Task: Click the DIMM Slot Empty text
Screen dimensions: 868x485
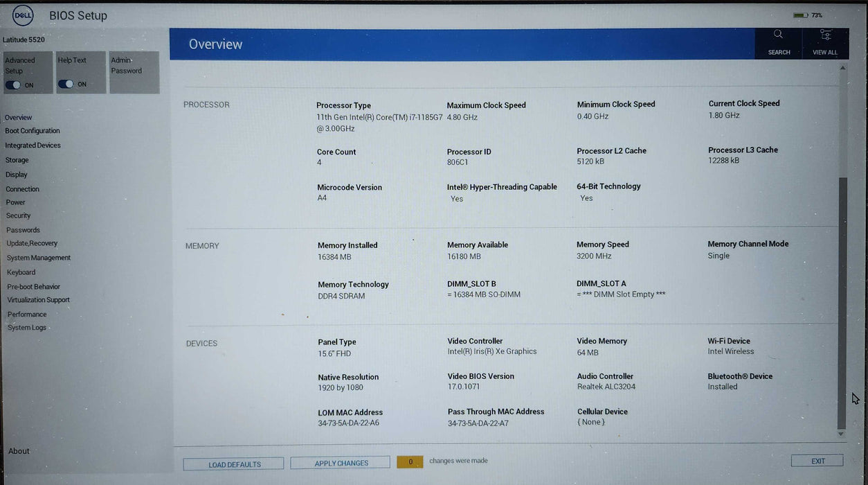Action: (621, 294)
